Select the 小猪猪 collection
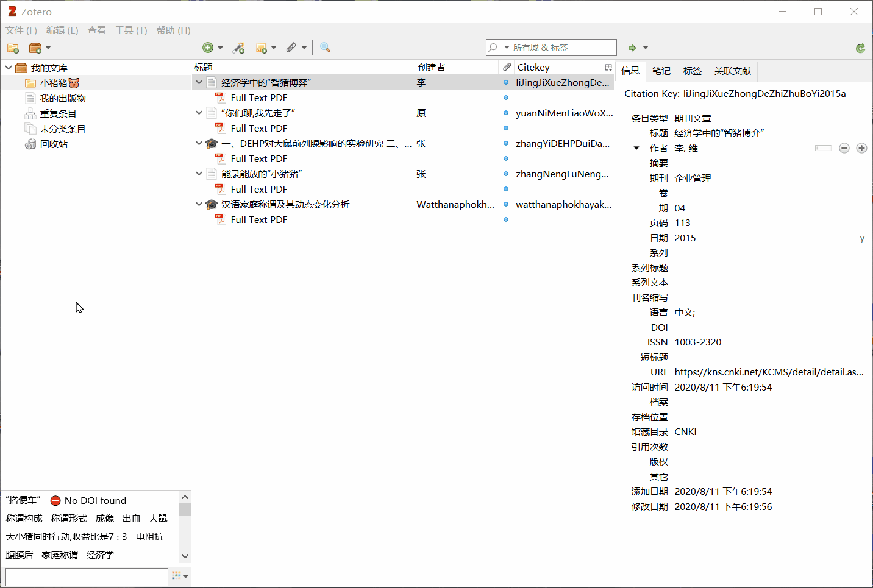The height and width of the screenshot is (588, 873). pyautogui.click(x=60, y=83)
